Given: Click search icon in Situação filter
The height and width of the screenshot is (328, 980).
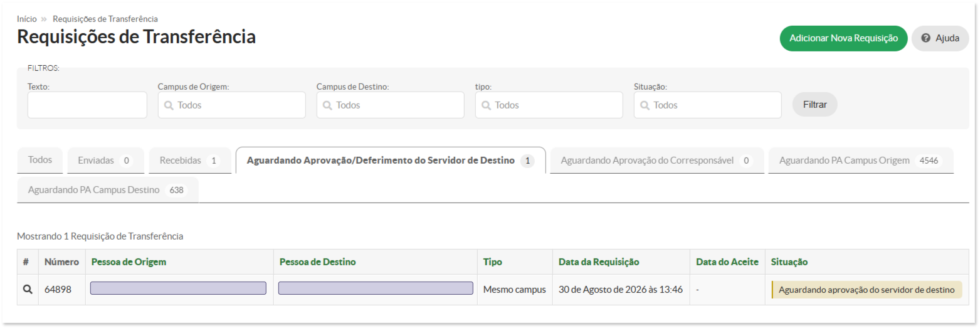Looking at the screenshot, I should [645, 105].
